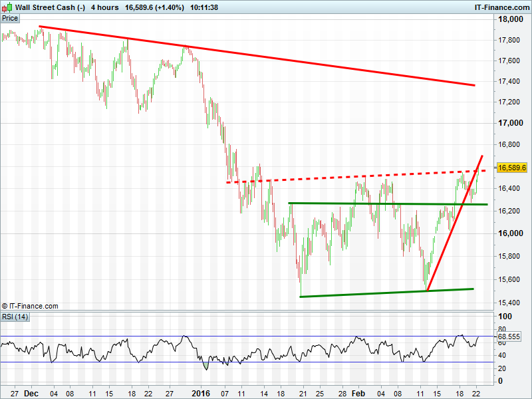Select the steep rising red trendline

click(455, 223)
